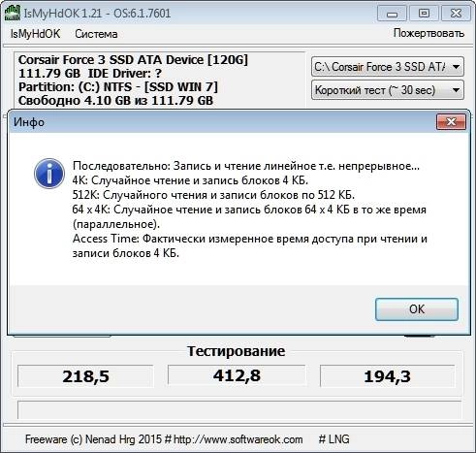Open the http://www.softwareok.com link
The width and height of the screenshot is (476, 453).
coord(238,439)
